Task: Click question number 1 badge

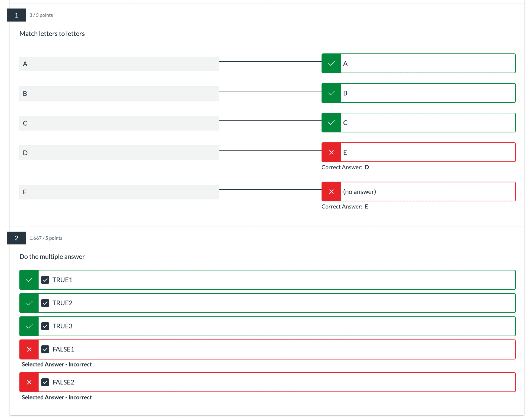Action: pos(16,15)
